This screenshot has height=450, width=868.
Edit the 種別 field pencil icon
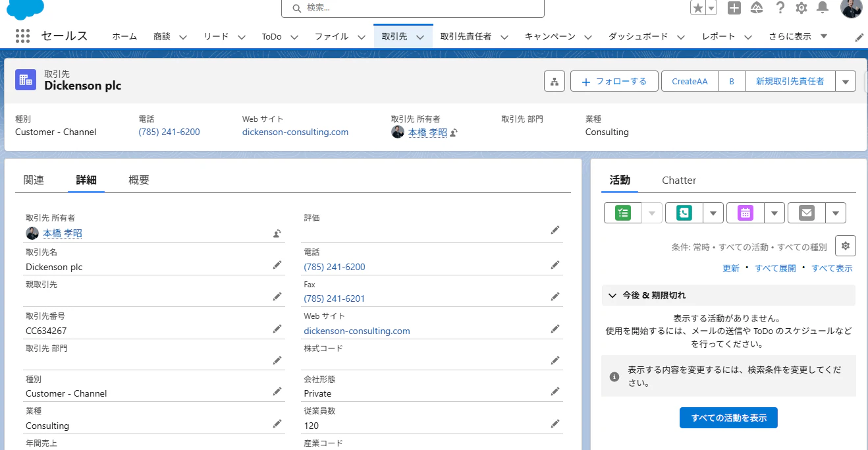click(277, 391)
